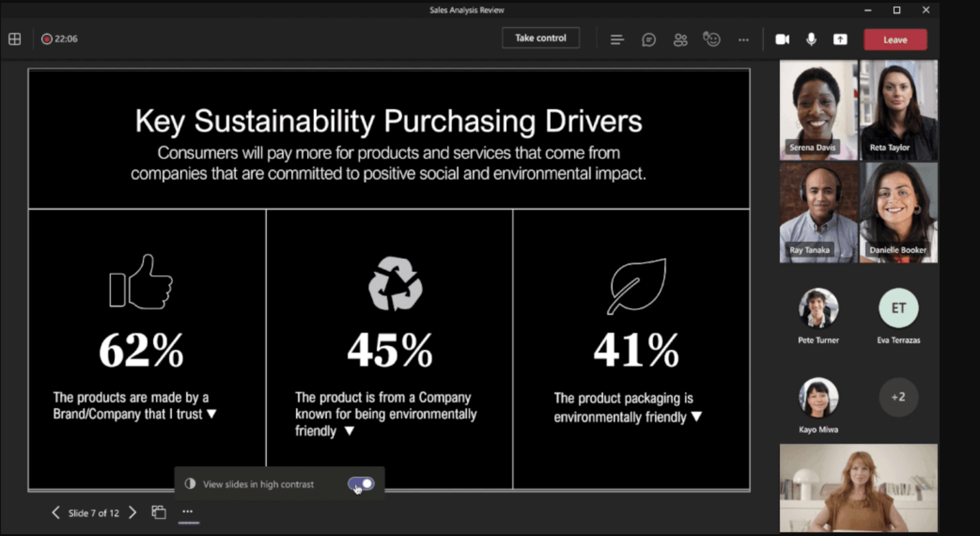Toggle View slides in high contrast switch
Image resolution: width=980 pixels, height=536 pixels.
click(361, 484)
